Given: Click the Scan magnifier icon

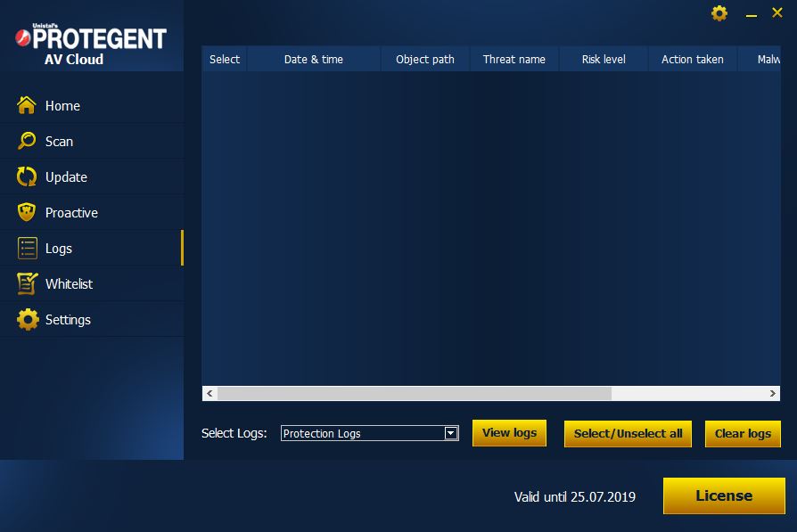Looking at the screenshot, I should pos(28,141).
